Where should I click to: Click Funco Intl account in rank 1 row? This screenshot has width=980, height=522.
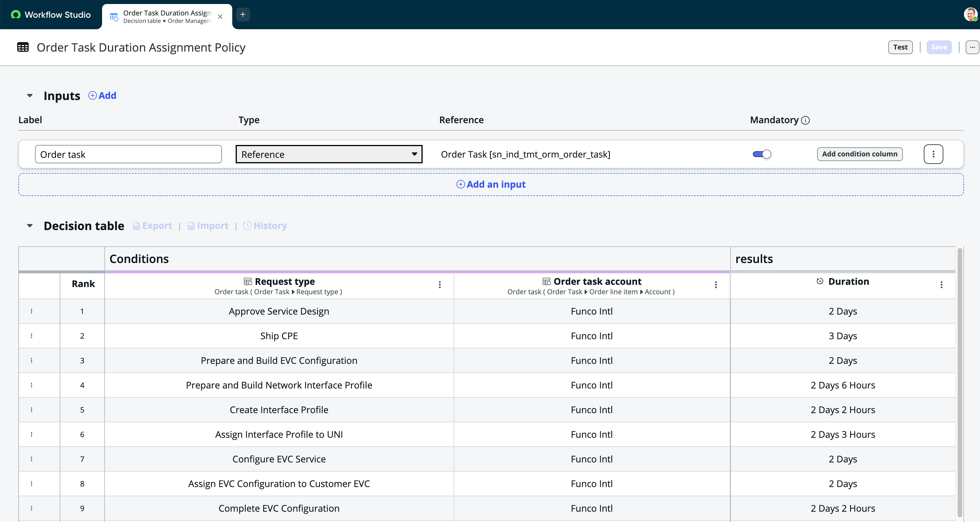[x=591, y=311]
